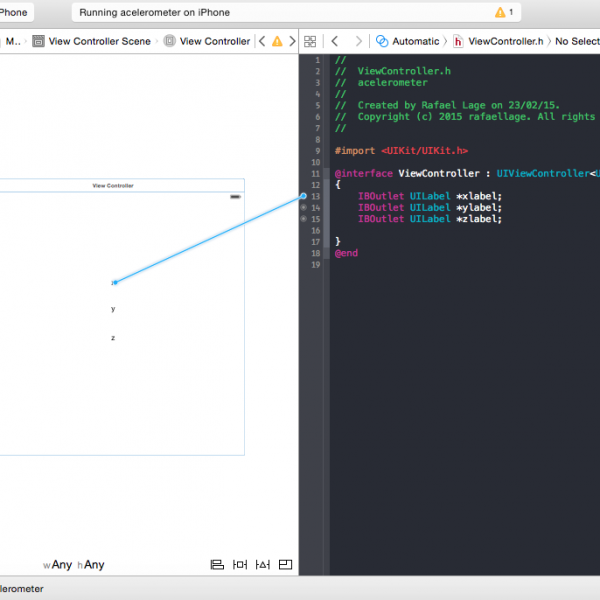The image size is (600, 600).
Task: Open the related items grid menu
Action: coord(310,41)
